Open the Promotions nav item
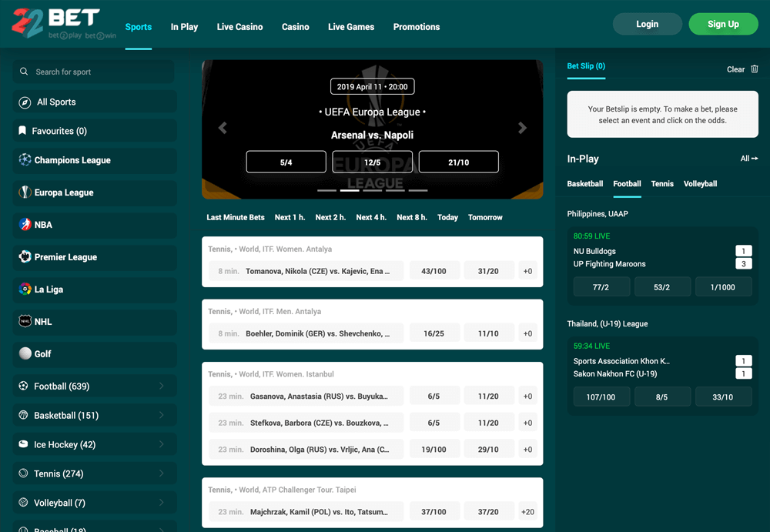Viewport: 770px width, 532px height. pos(417,27)
